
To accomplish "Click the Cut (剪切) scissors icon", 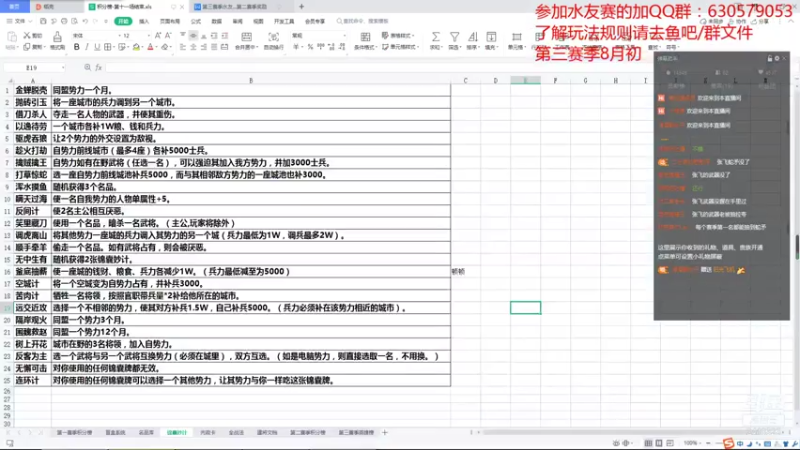I will tap(27, 35).
